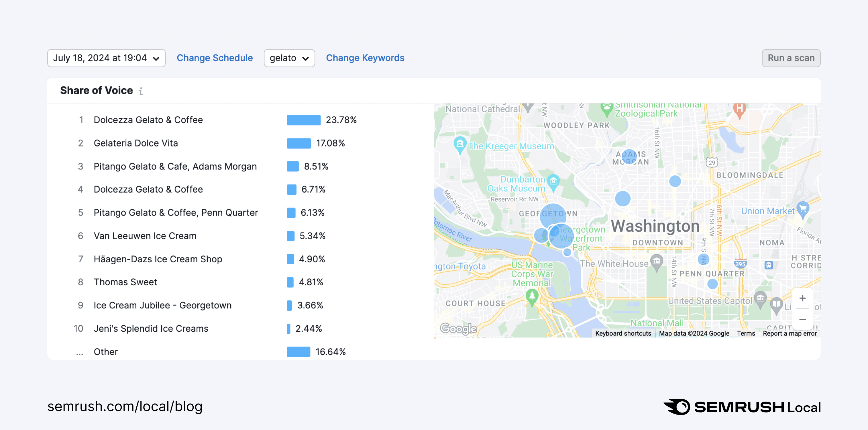Click the Run a scan button

[x=791, y=58]
